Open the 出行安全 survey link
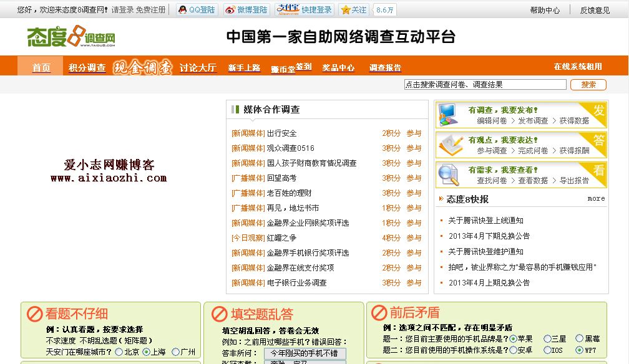The width and height of the screenshot is (629, 364). point(281,133)
